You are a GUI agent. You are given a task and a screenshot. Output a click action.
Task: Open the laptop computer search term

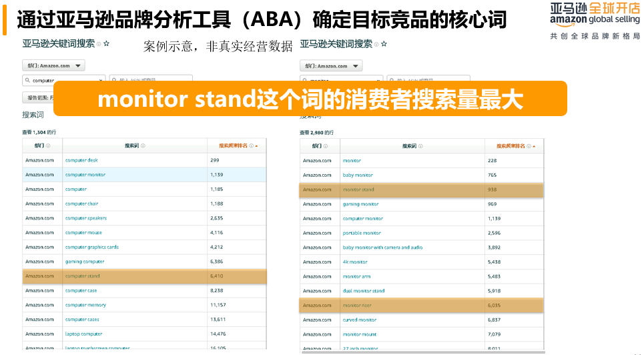(x=83, y=334)
